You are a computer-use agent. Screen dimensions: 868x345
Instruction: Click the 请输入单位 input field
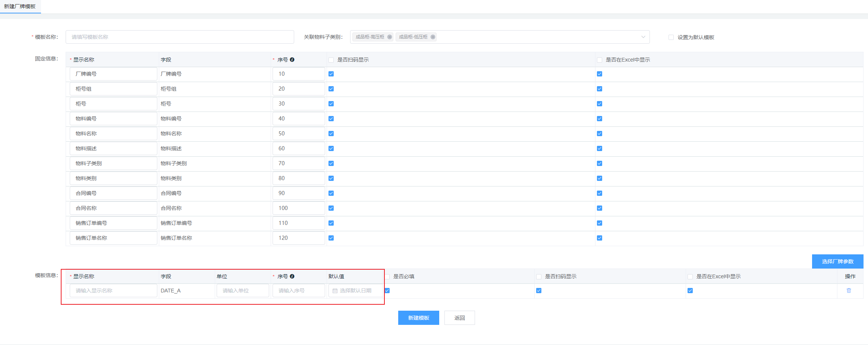click(243, 291)
